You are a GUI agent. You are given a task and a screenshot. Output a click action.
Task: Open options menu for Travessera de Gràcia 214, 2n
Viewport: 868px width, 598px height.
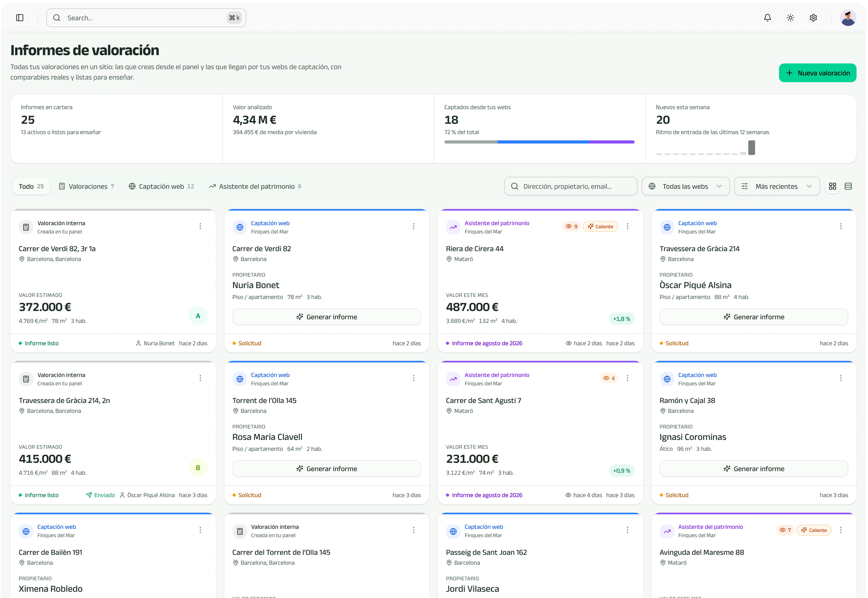pos(200,378)
